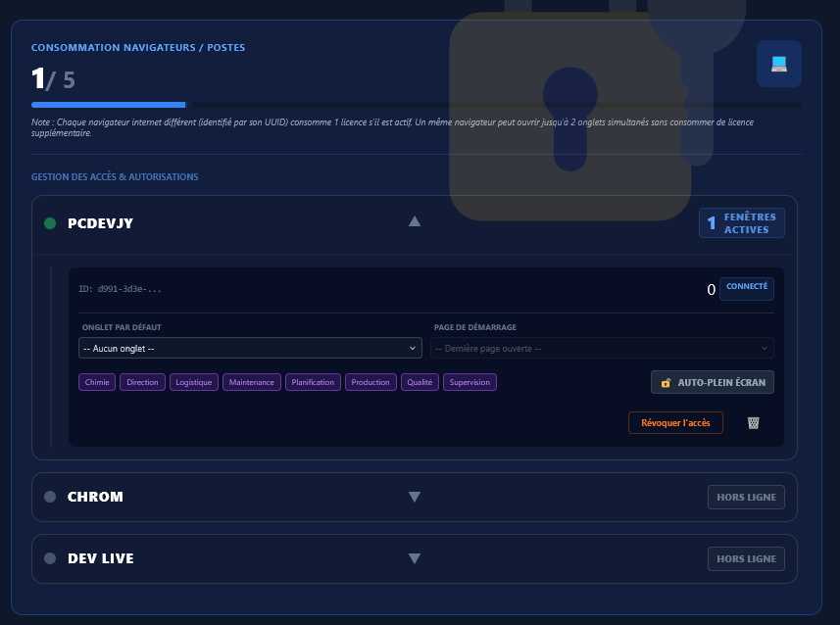Click the DEV LIVE device name
This screenshot has width=840, height=625.
pos(101,558)
